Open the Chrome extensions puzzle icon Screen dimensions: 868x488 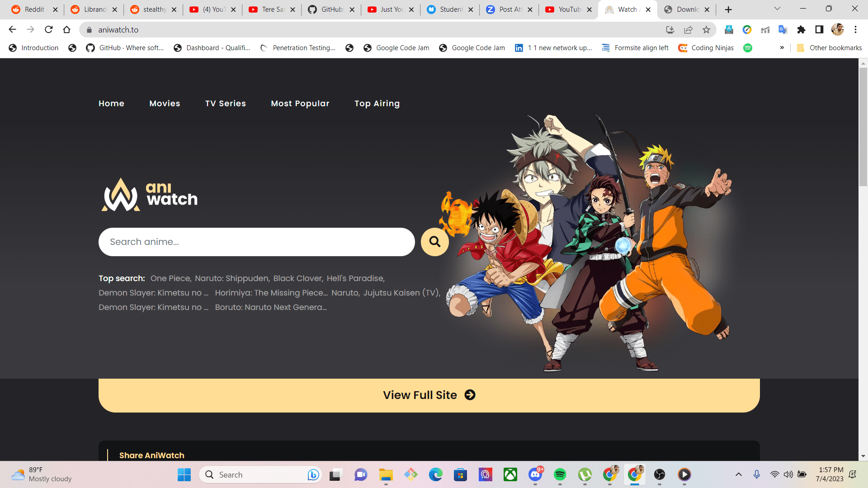coord(801,30)
